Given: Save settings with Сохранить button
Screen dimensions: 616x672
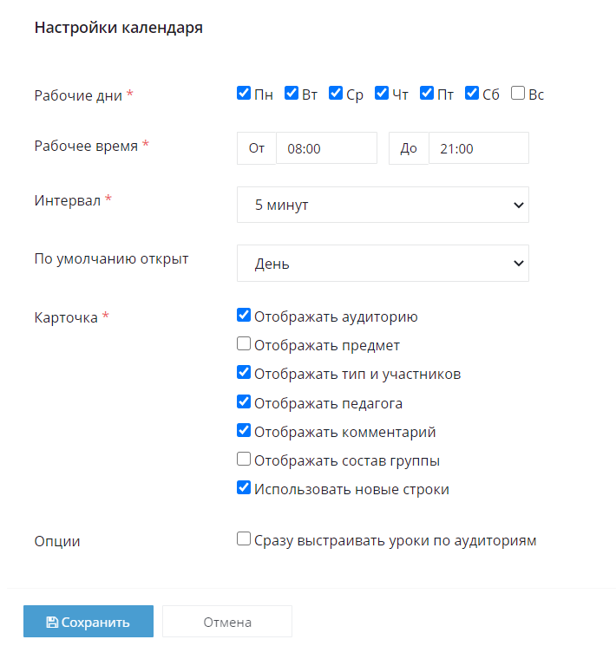Looking at the screenshot, I should point(88,622).
